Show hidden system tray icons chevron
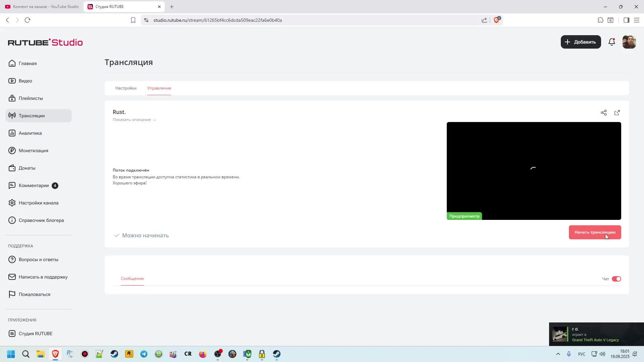This screenshot has width=644, height=362. (x=558, y=354)
